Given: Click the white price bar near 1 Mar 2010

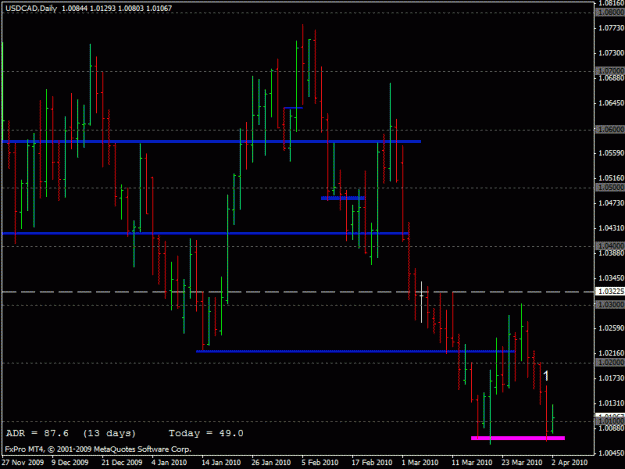Looking at the screenshot, I should (421, 302).
